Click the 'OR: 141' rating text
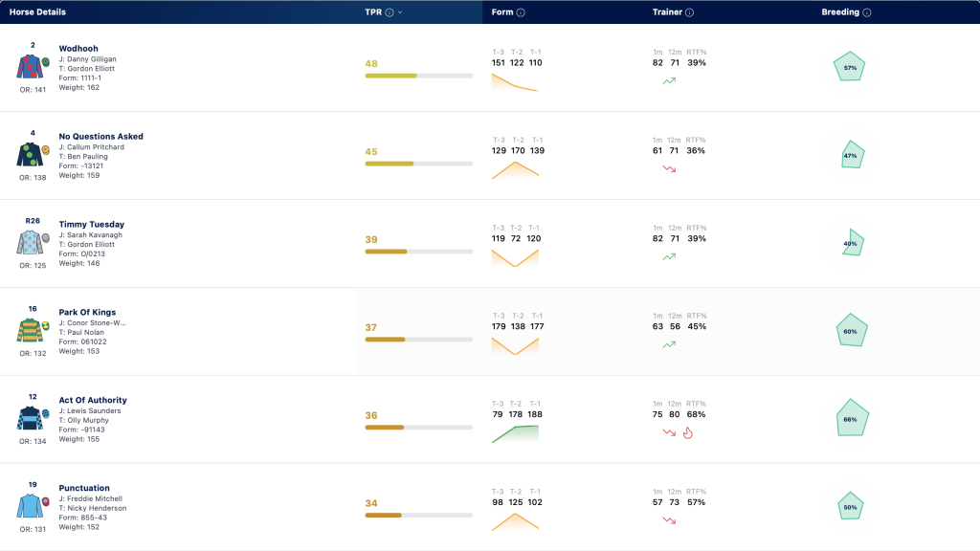 click(33, 90)
